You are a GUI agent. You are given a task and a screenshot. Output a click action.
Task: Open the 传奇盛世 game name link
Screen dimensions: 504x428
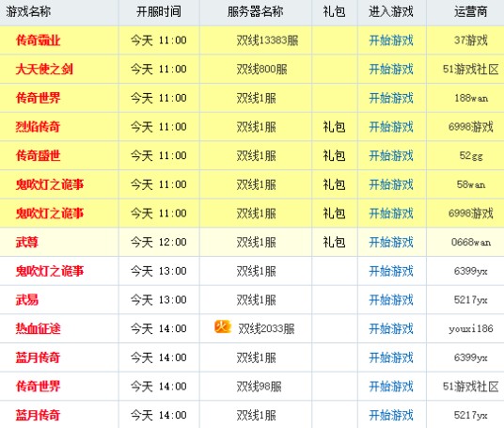[x=38, y=155]
